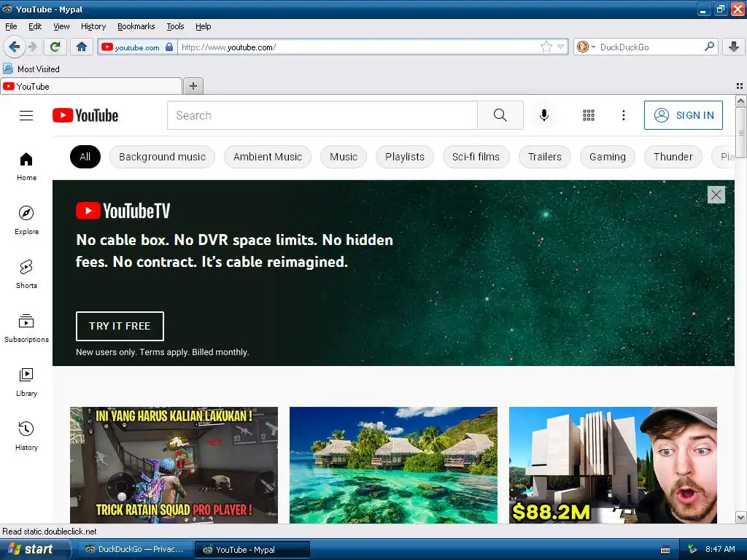Select the Music filter chip
Viewport: 747px width, 560px height.
(x=344, y=157)
